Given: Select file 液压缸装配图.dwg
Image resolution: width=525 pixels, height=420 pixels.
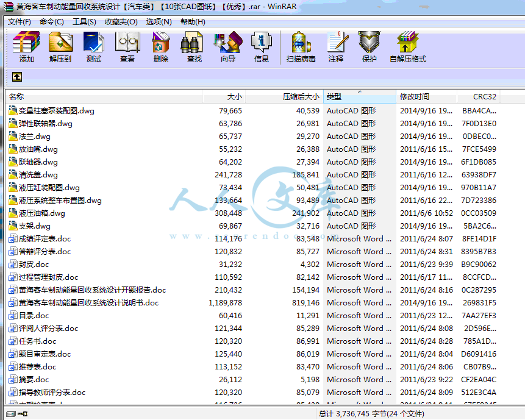Looking at the screenshot, I should click(x=49, y=187).
